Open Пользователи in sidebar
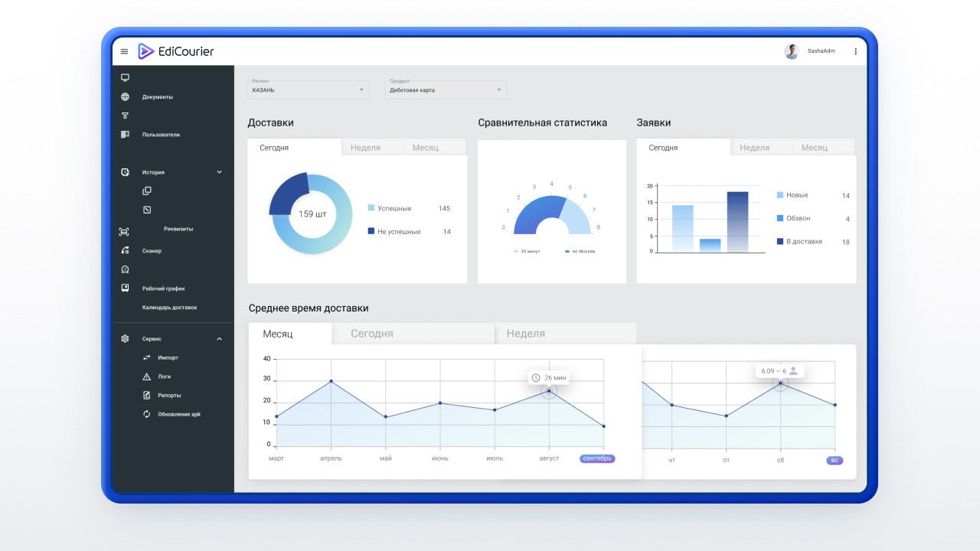This screenshot has height=551, width=980. click(x=161, y=135)
